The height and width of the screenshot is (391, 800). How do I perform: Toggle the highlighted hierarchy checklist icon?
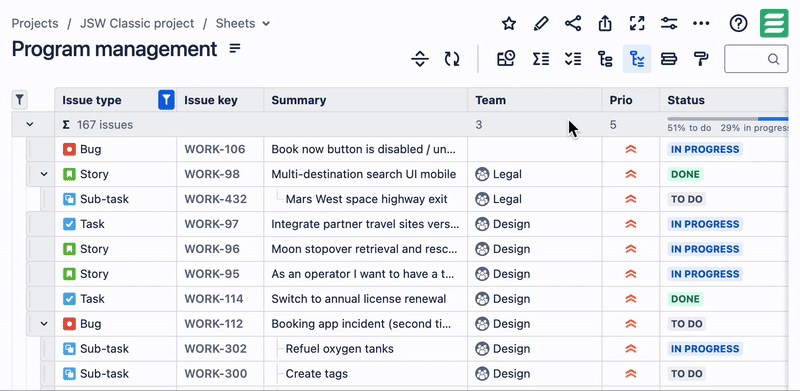click(x=637, y=59)
